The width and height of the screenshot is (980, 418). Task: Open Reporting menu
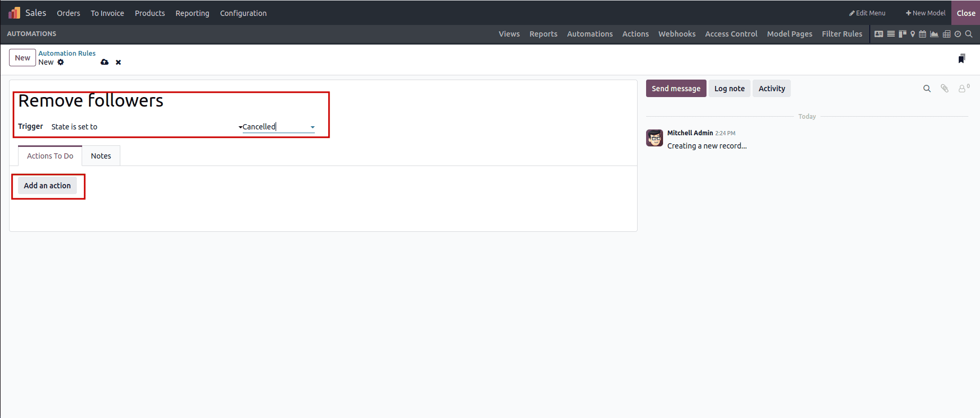192,13
